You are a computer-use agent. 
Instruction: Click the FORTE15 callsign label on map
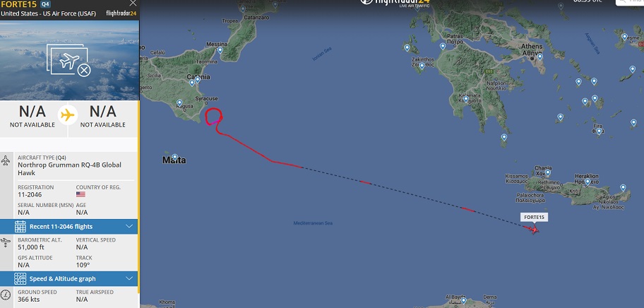point(534,218)
